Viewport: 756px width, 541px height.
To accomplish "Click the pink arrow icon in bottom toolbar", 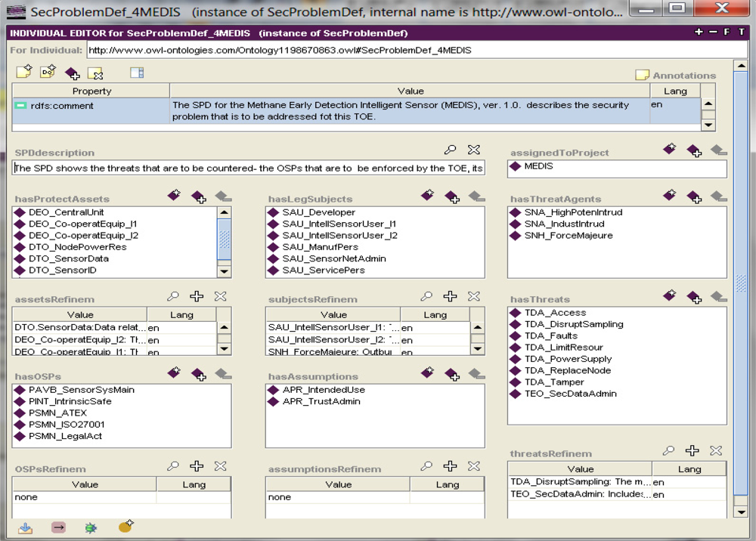I will tap(58, 527).
